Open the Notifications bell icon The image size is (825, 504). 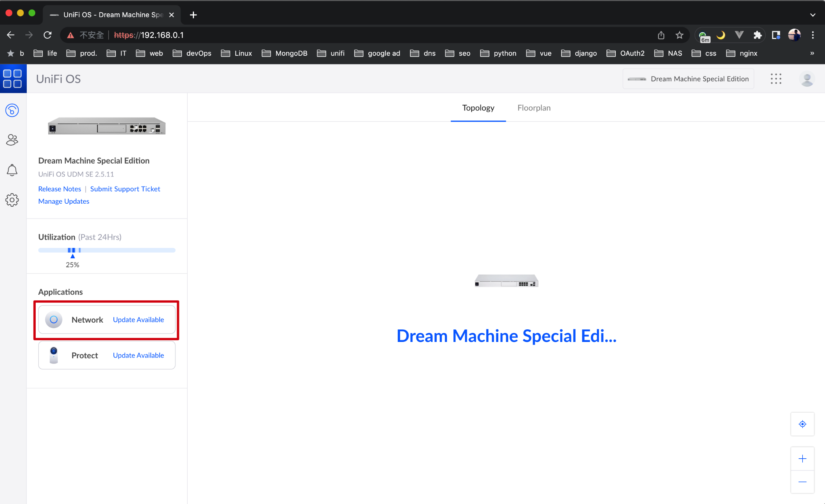click(x=12, y=170)
